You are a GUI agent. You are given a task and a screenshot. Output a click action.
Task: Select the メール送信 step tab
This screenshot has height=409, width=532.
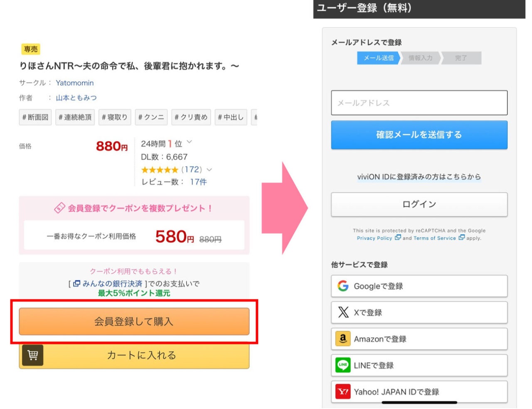(x=378, y=58)
